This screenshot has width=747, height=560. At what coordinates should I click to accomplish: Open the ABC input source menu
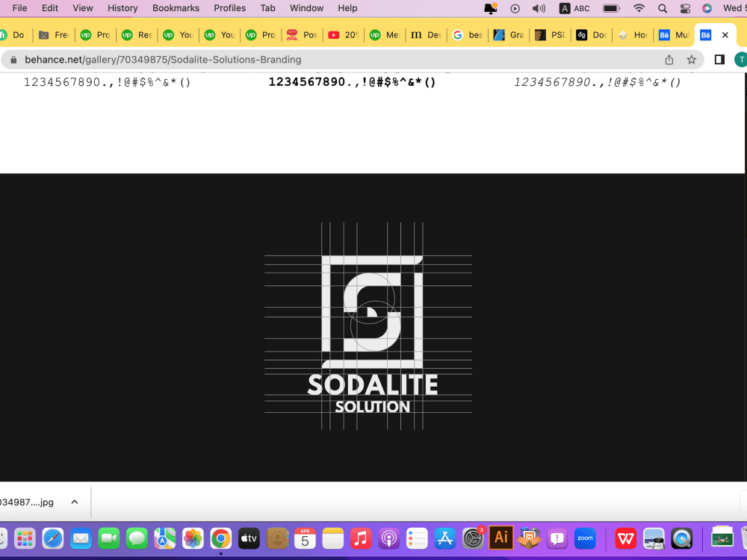tap(574, 8)
